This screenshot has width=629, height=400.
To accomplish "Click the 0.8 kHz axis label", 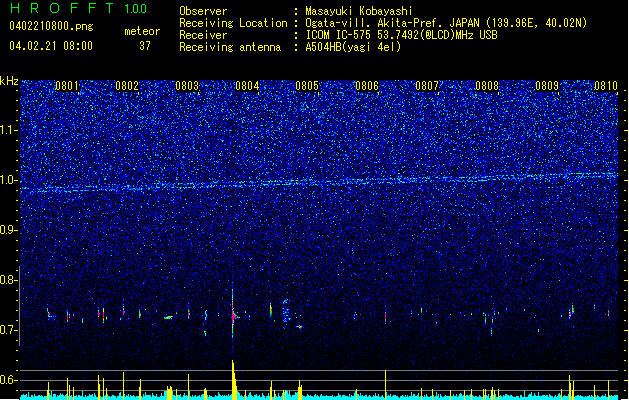I will [x=9, y=280].
